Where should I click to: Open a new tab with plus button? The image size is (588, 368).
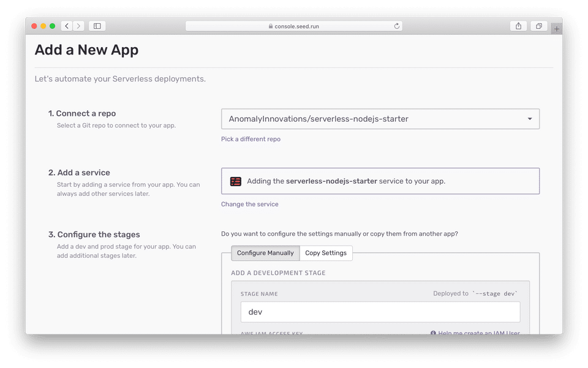[x=557, y=29]
